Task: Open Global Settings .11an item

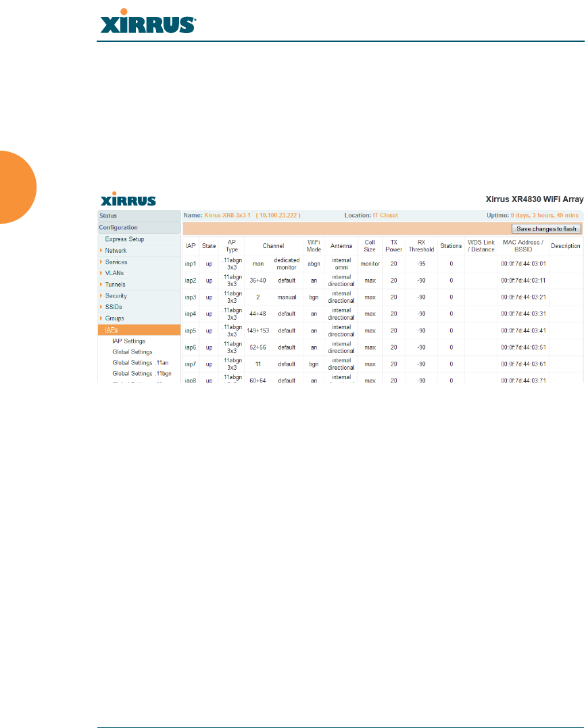Action: pos(140,362)
